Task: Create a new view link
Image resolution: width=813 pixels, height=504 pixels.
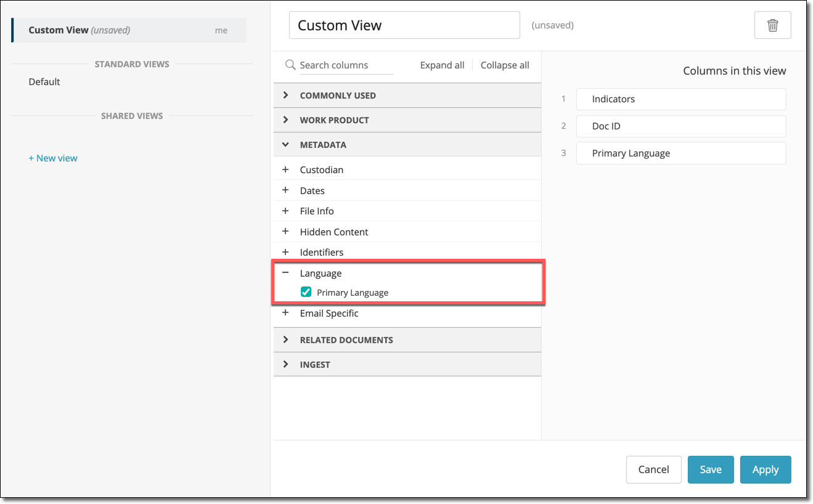Action: 53,158
